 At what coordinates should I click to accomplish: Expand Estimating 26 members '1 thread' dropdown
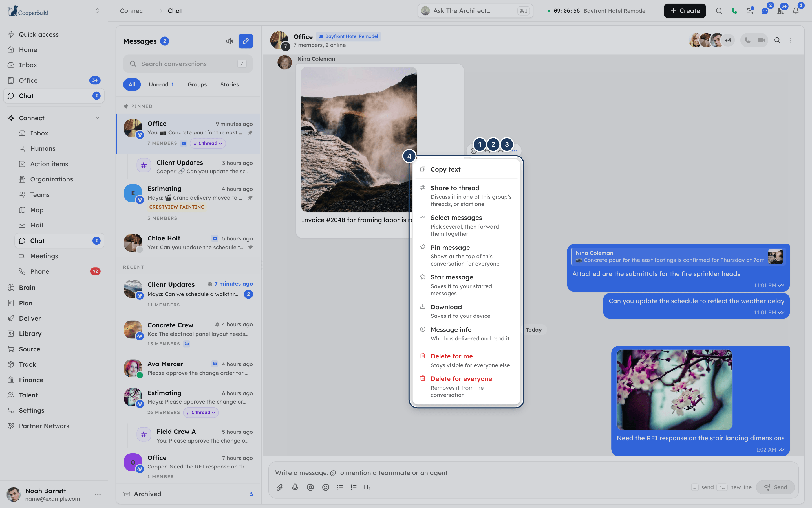pos(201,413)
